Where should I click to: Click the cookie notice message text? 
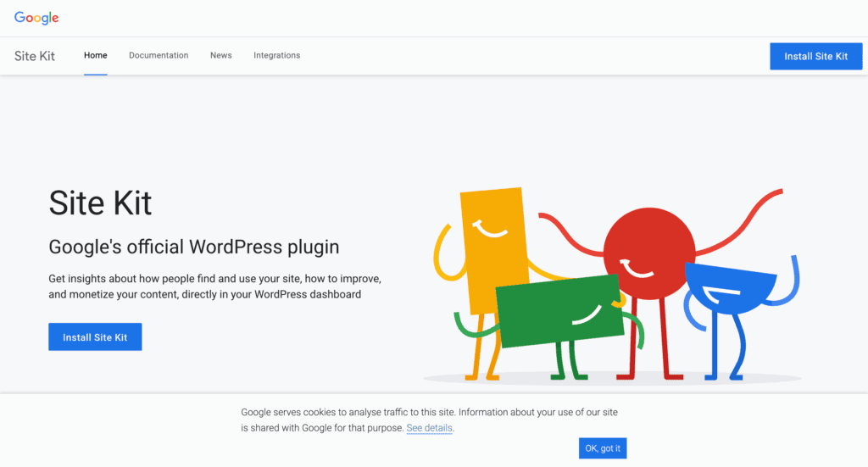point(429,420)
